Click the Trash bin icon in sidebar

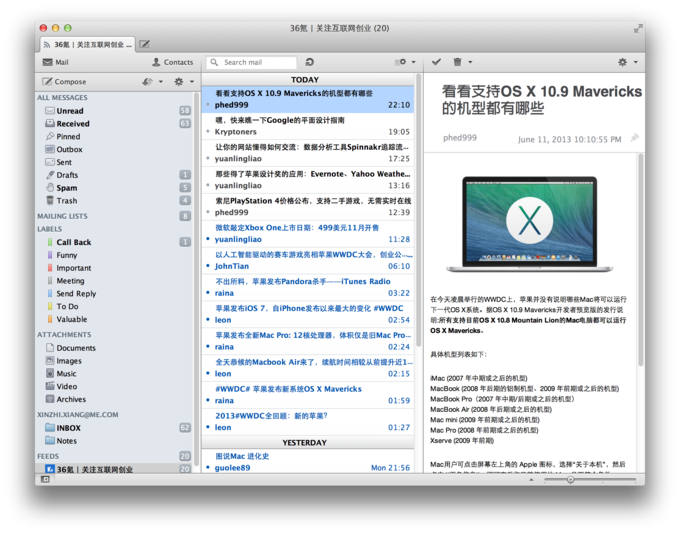pos(50,200)
